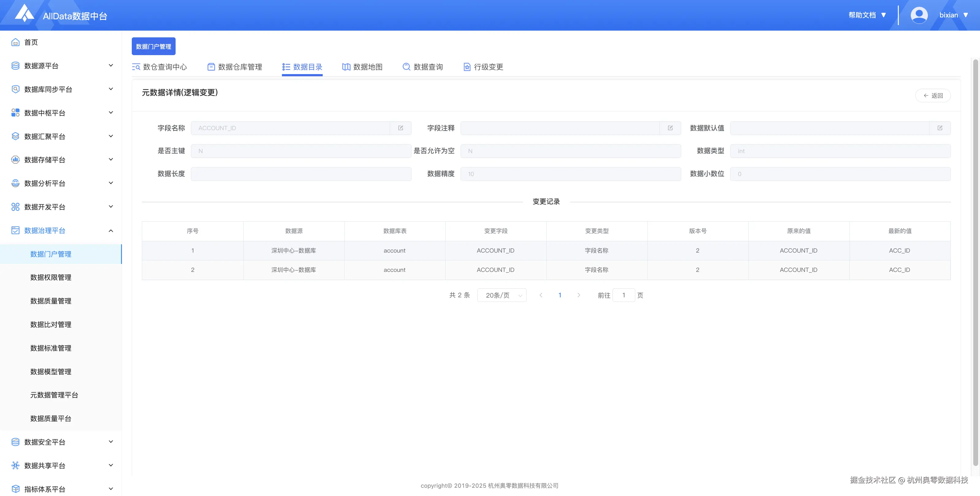This screenshot has width=980, height=496.
Task: Click the blue 数据门户管理 tag button
Action: coord(153,46)
